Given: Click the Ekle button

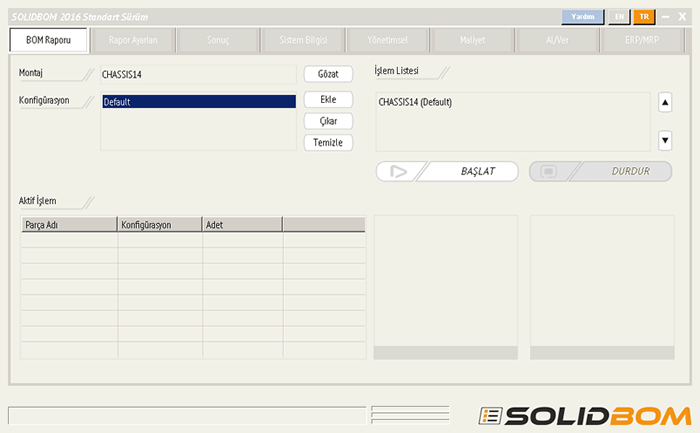Looking at the screenshot, I should click(328, 100).
